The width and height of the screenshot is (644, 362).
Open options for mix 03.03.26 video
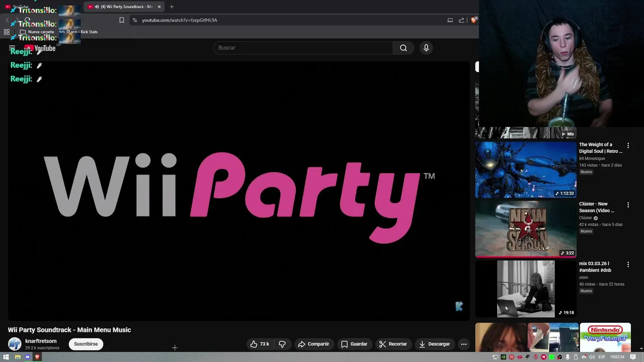point(628,264)
